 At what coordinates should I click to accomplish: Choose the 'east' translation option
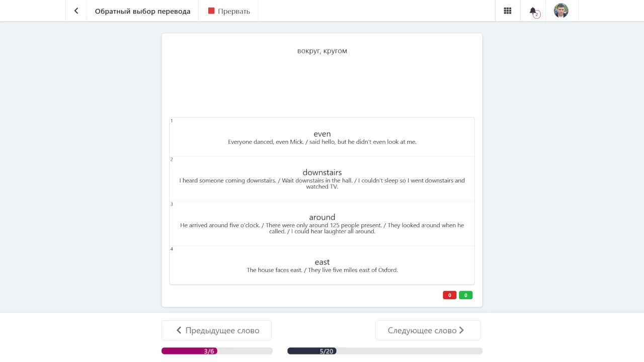[x=322, y=265]
